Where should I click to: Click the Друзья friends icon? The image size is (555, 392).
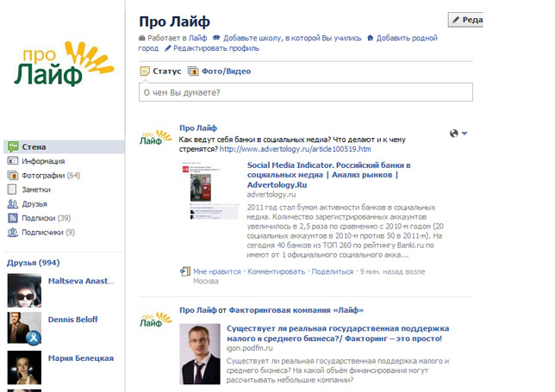13,204
